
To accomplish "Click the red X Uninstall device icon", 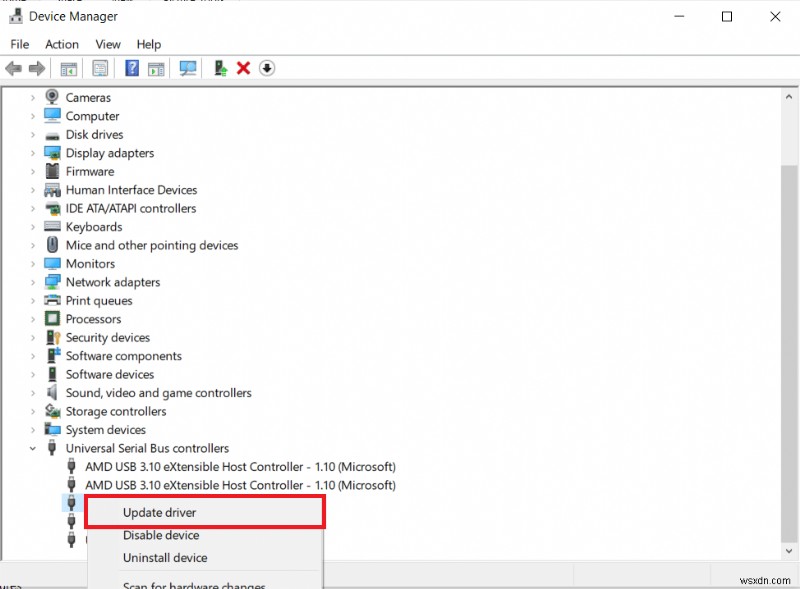I will [243, 68].
